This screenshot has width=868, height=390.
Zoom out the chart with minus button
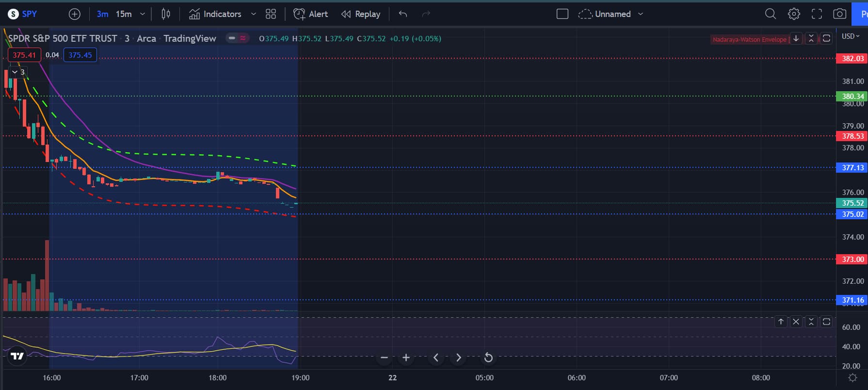click(384, 358)
